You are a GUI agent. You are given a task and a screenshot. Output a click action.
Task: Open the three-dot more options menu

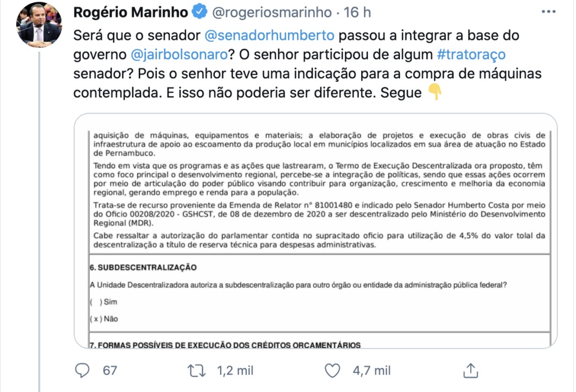pyautogui.click(x=547, y=12)
